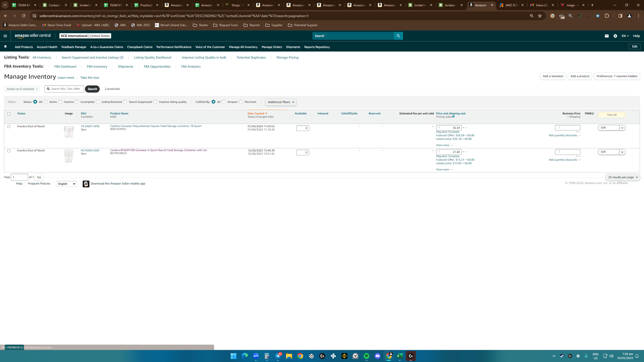Image resolution: width=644 pixels, height=362 pixels.
Task: Open Manage Orders in the favorites bar
Action: click(x=272, y=47)
